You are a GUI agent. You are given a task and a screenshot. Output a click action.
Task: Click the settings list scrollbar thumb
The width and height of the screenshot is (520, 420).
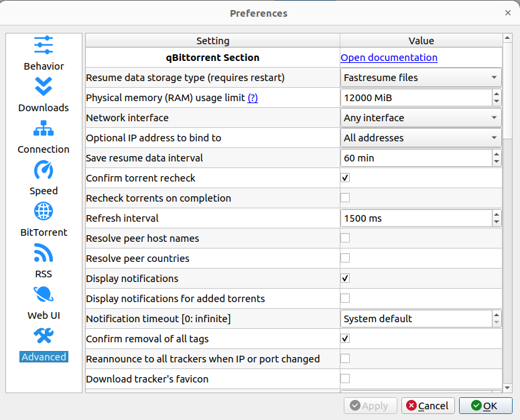tap(507, 90)
